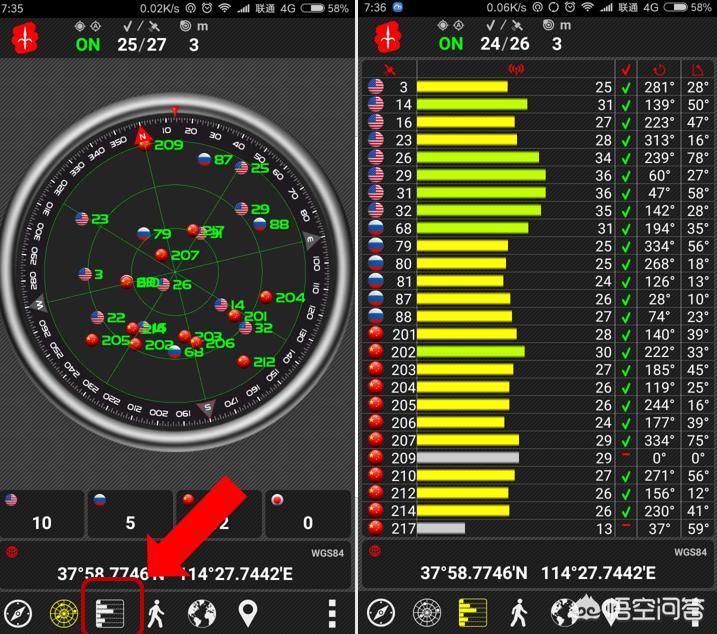Tap the red app logo on left screen
Image resolution: width=717 pixels, height=634 pixels.
[25, 38]
